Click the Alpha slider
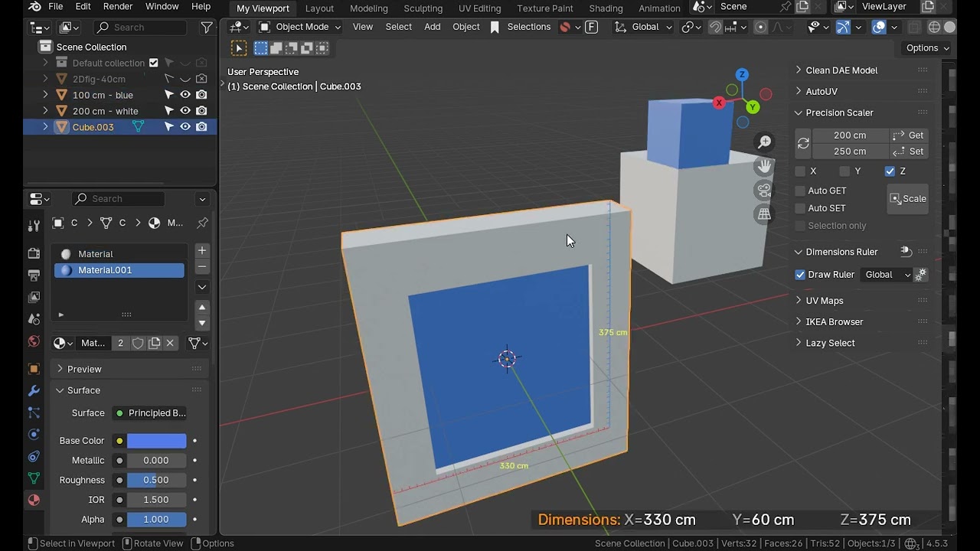 (156, 520)
